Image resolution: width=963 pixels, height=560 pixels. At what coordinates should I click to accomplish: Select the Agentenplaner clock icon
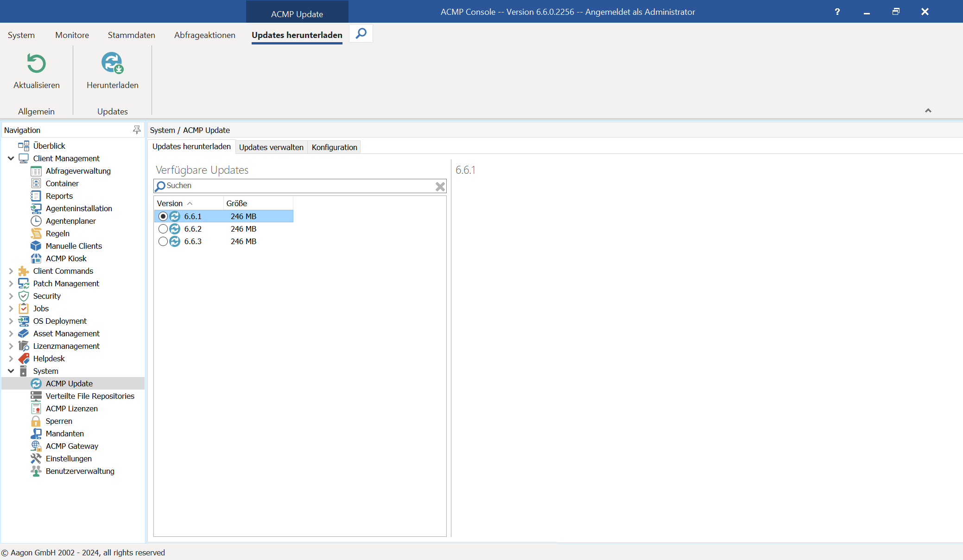tap(36, 221)
